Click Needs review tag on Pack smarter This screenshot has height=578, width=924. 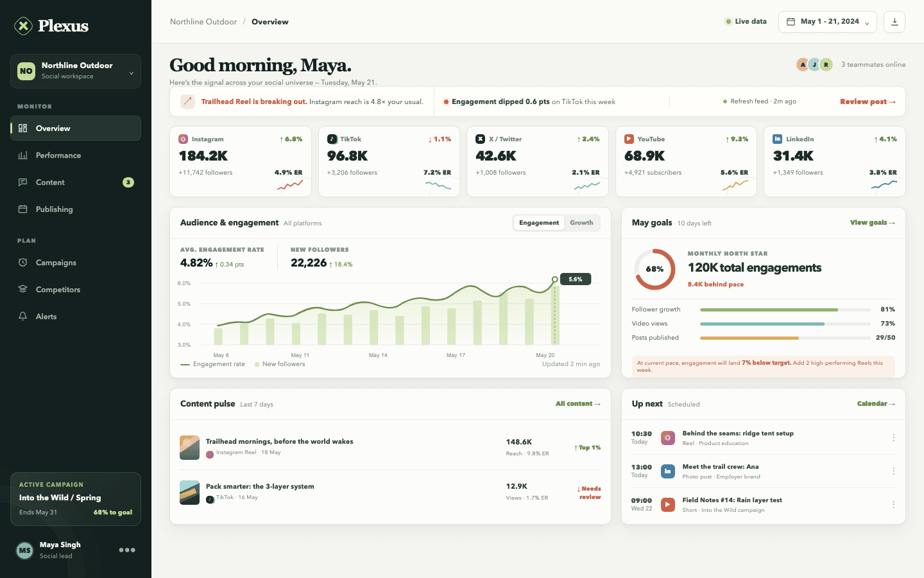pyautogui.click(x=589, y=493)
